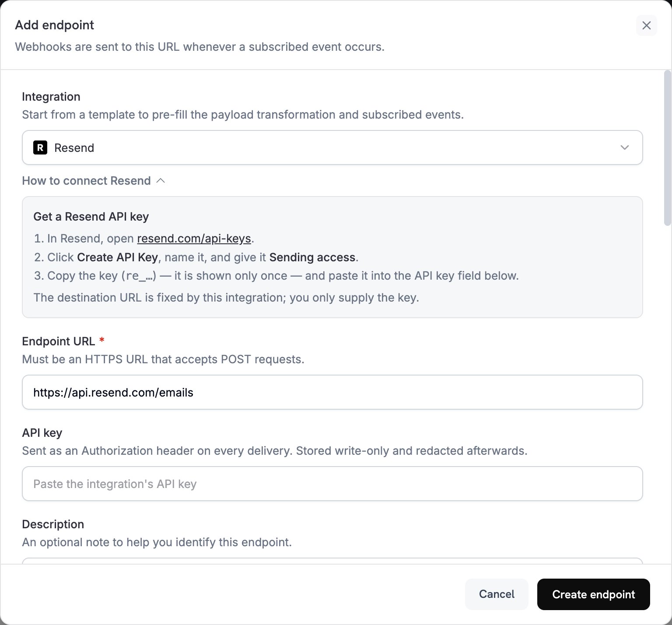Click the Copy the key (re_…) step
The height and width of the screenshot is (625, 672).
pyautogui.click(x=276, y=276)
